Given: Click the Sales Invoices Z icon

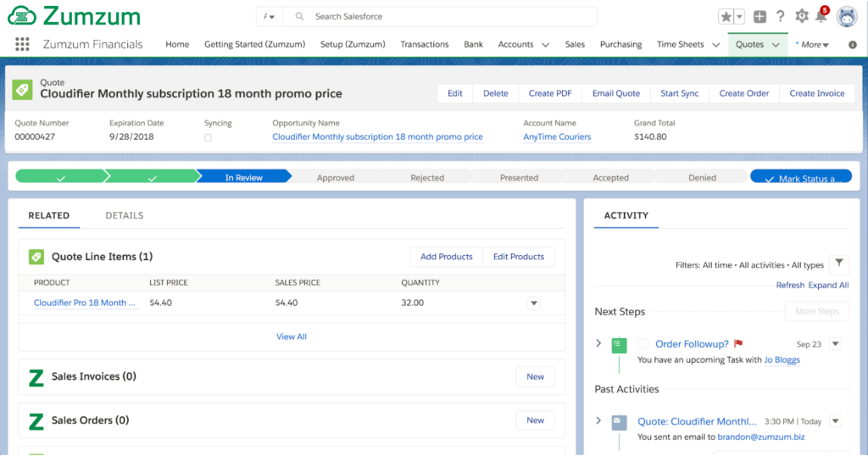Looking at the screenshot, I should pyautogui.click(x=36, y=377).
